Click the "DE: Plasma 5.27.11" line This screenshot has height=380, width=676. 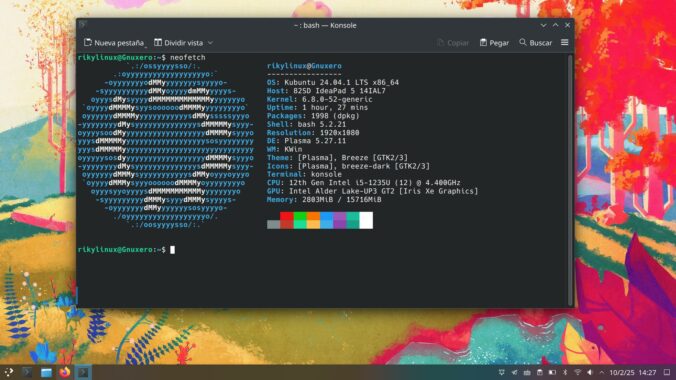point(307,141)
